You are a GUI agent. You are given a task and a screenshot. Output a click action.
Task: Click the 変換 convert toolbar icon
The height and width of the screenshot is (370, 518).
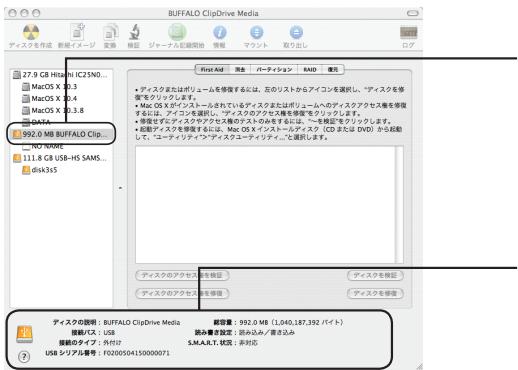[110, 33]
